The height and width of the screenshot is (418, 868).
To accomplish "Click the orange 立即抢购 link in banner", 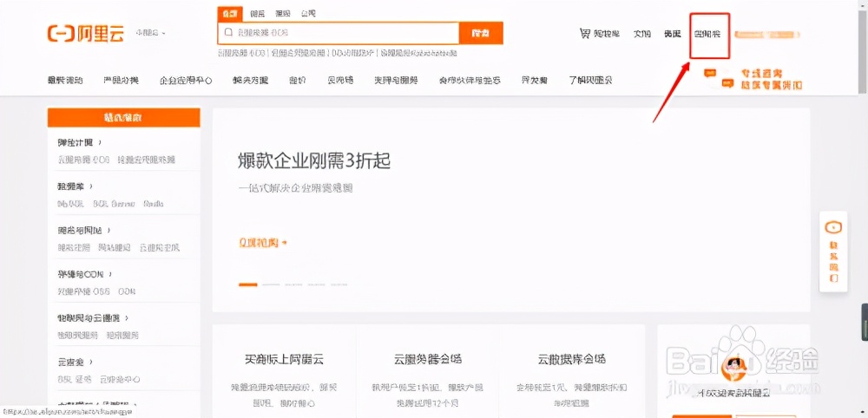I will 264,242.
